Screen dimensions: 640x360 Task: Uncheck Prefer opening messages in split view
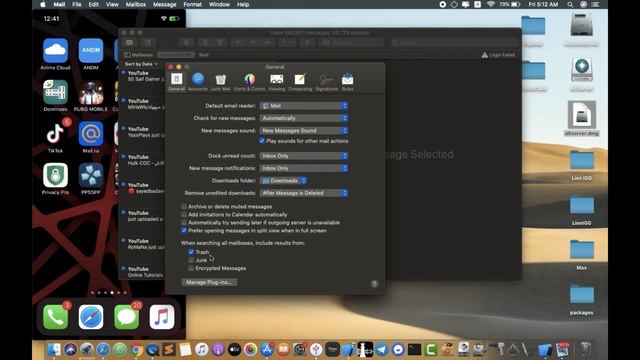(x=184, y=231)
